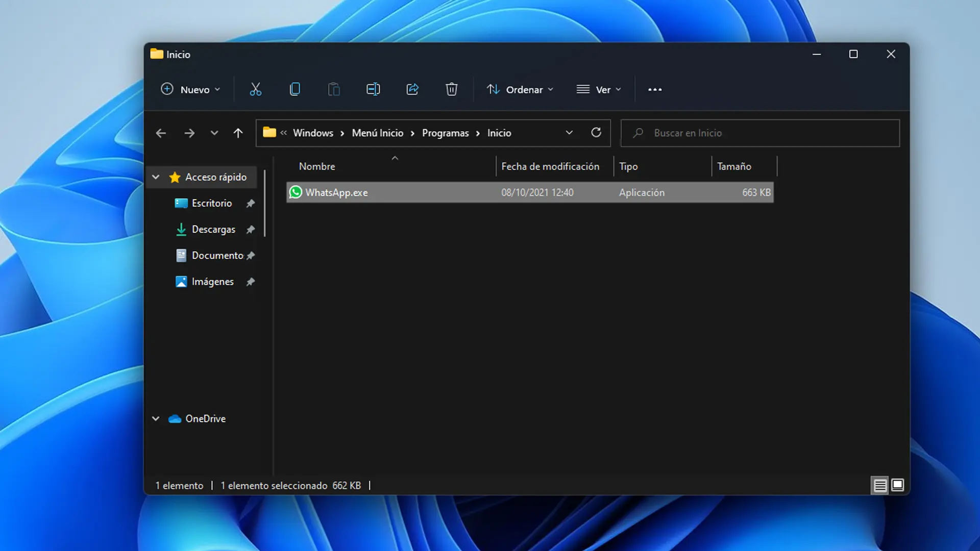
Task: Open the Nuevo dropdown menu
Action: tap(190, 89)
